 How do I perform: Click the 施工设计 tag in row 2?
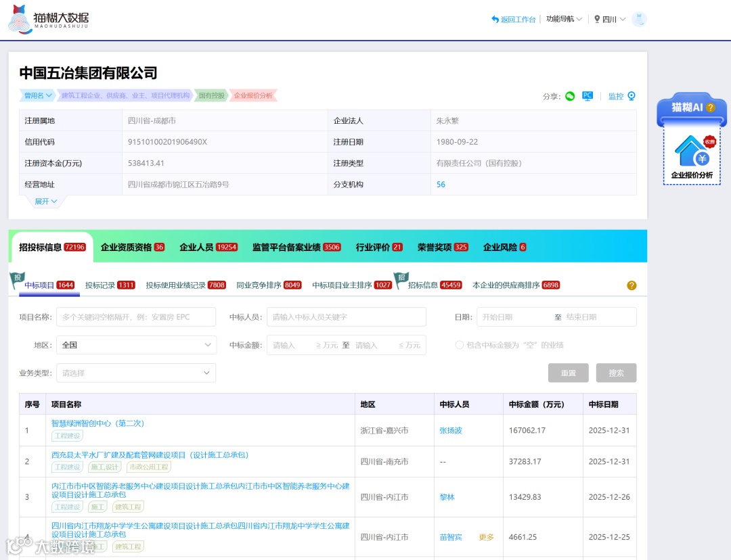click(104, 467)
